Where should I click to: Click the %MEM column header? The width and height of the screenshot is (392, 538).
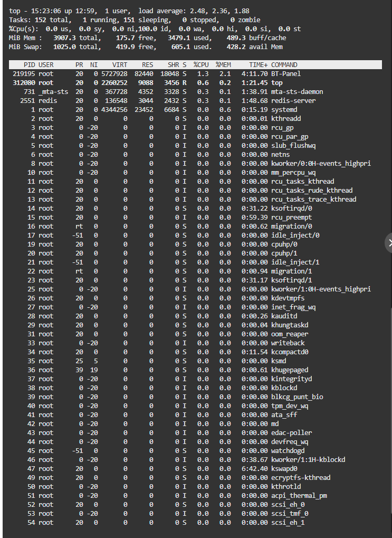(x=223, y=64)
